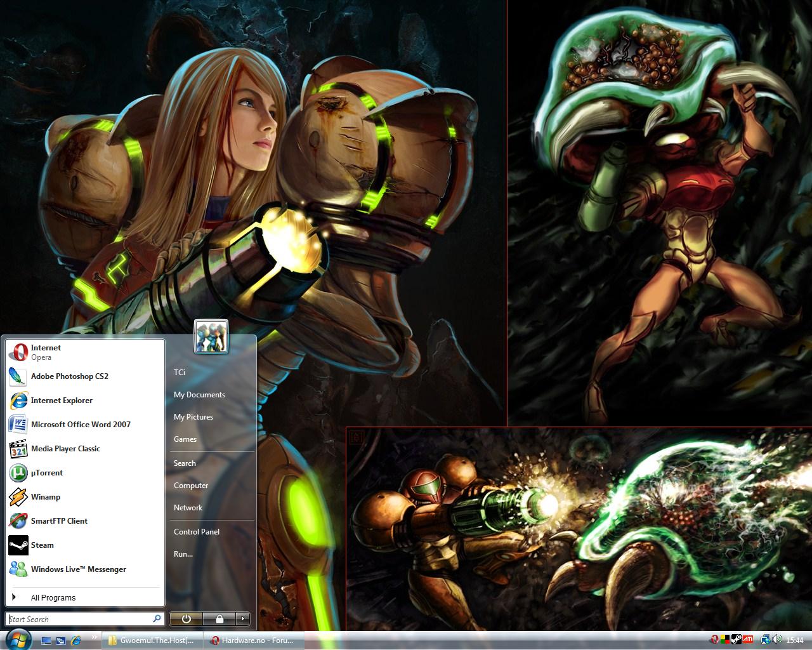Expand All Programs list
Screen dimensions: 812x650
[x=85, y=597]
